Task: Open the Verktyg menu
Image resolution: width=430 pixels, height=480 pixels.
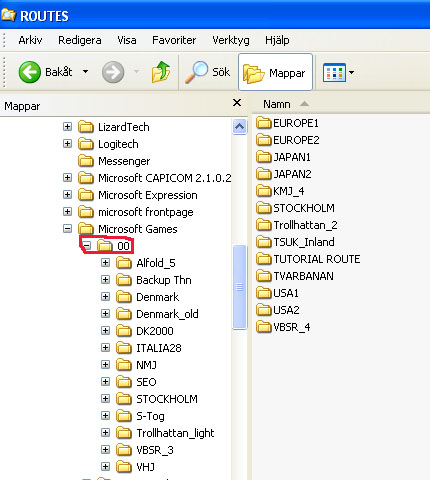Action: (231, 40)
